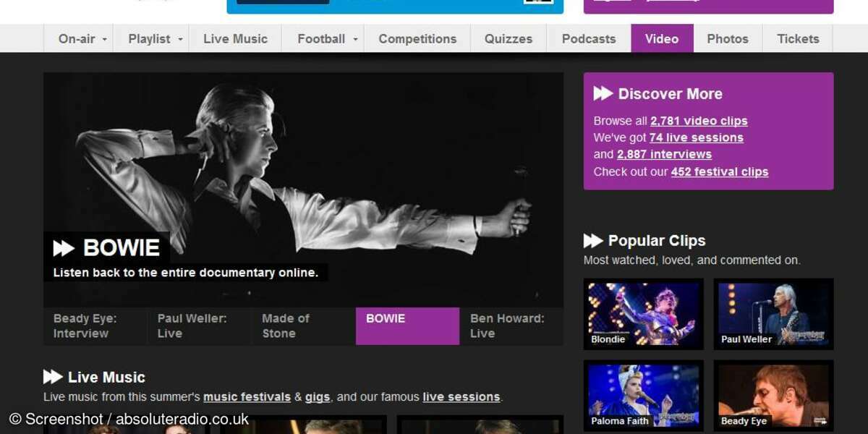Viewport: 868px width, 434px height.
Task: Click the On-air nav label
Action: pos(77,39)
